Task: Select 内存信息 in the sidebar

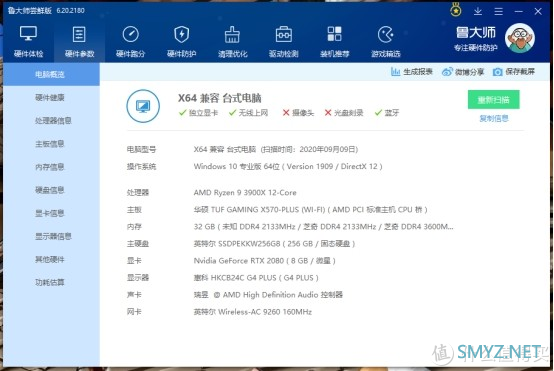Action: click(x=51, y=167)
